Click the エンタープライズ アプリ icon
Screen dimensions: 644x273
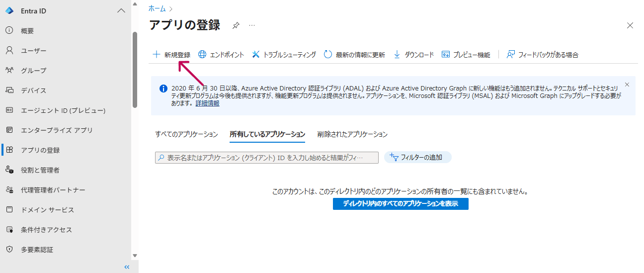[x=9, y=130]
